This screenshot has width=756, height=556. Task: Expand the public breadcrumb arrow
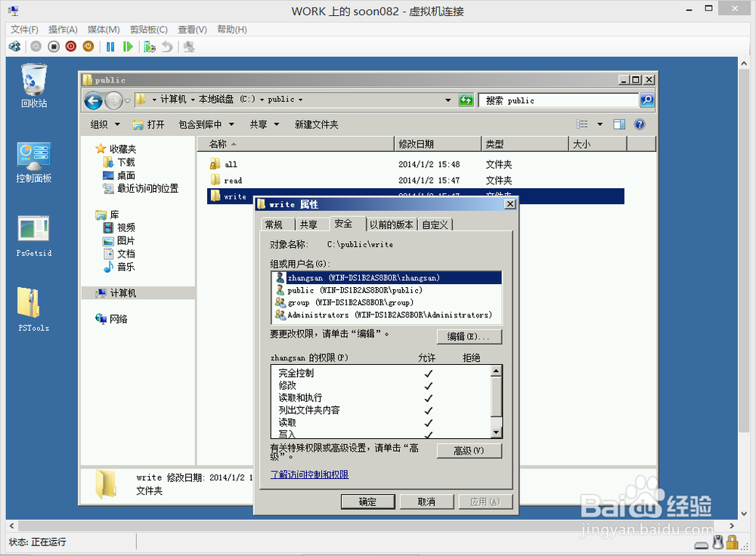point(300,100)
